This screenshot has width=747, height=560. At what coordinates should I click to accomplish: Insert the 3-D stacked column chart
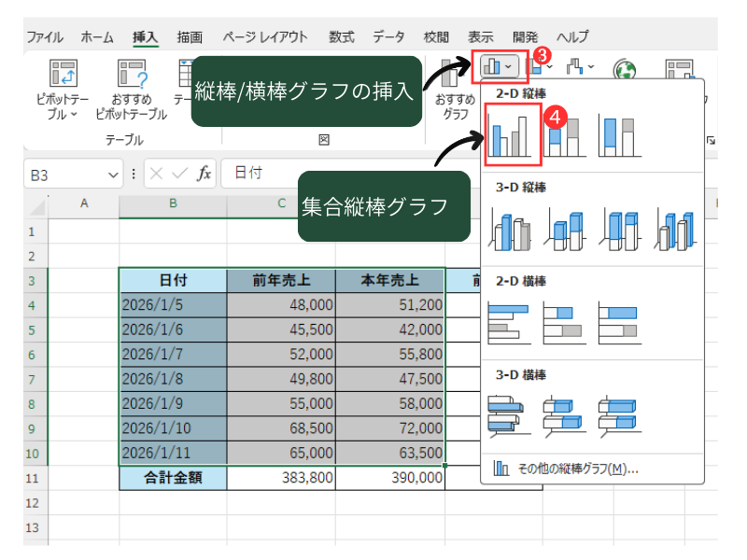pyautogui.click(x=565, y=230)
